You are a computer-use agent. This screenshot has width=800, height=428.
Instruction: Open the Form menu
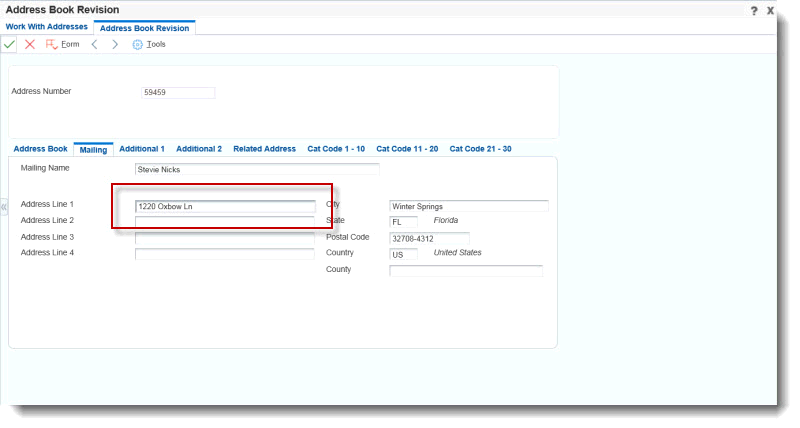tap(63, 45)
